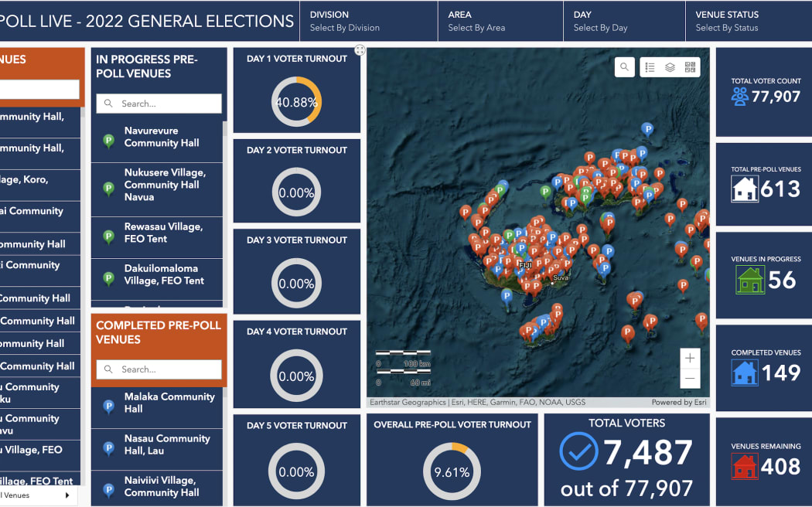
Task: Click the Day 1 turnout ring showing 40.88%
Action: (296, 101)
